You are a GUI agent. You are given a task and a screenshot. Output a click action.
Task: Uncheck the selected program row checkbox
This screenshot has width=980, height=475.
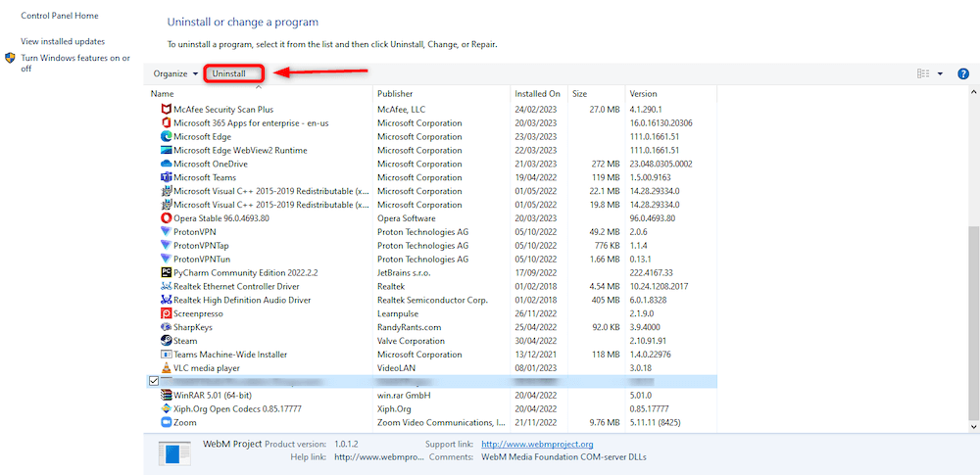(154, 381)
